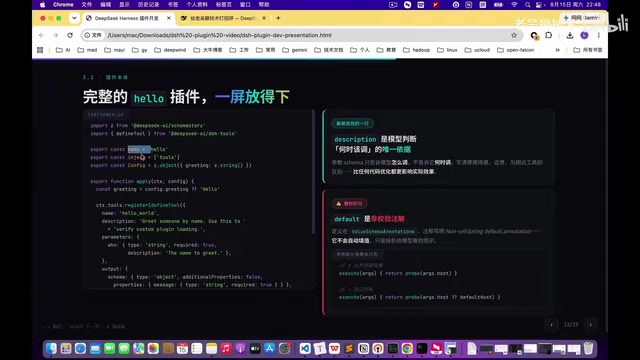Screen dimensions: 640x360
Task: Open the 文件 menu in menu bar
Action: point(87,4)
